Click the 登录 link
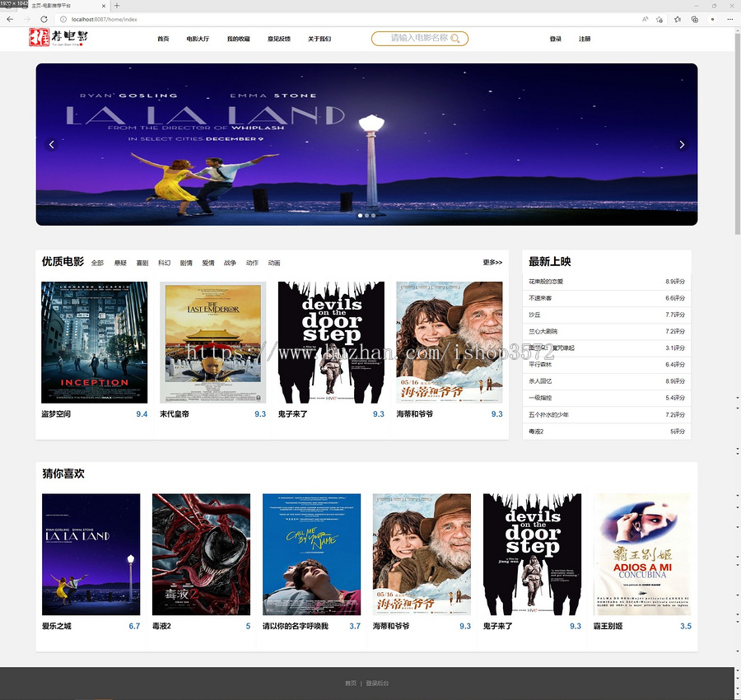Screen dimensions: 741x700 coord(556,39)
